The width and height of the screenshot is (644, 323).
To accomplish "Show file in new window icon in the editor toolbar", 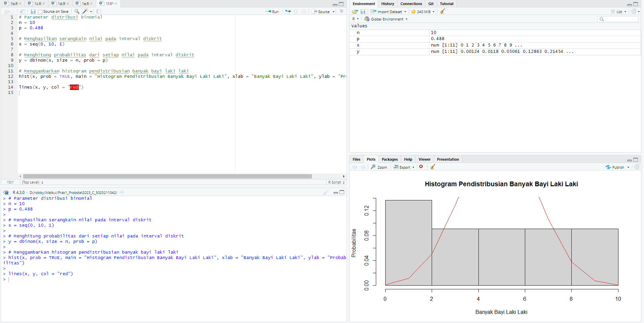I will 23,11.
